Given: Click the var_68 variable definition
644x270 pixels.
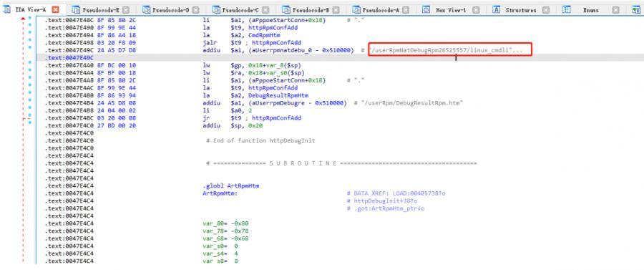Looking at the screenshot, I should coord(225,238).
